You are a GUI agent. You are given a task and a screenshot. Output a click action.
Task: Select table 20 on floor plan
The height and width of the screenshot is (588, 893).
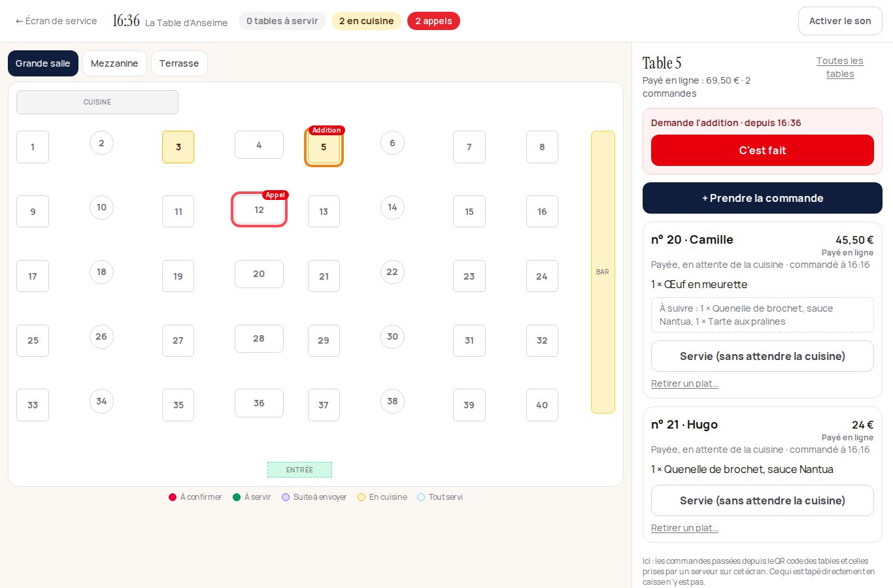pos(259,274)
